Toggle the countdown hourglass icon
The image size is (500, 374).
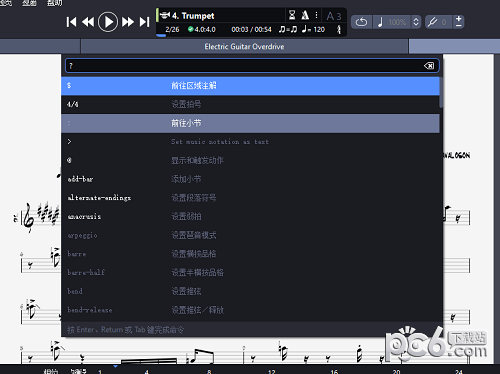292,15
